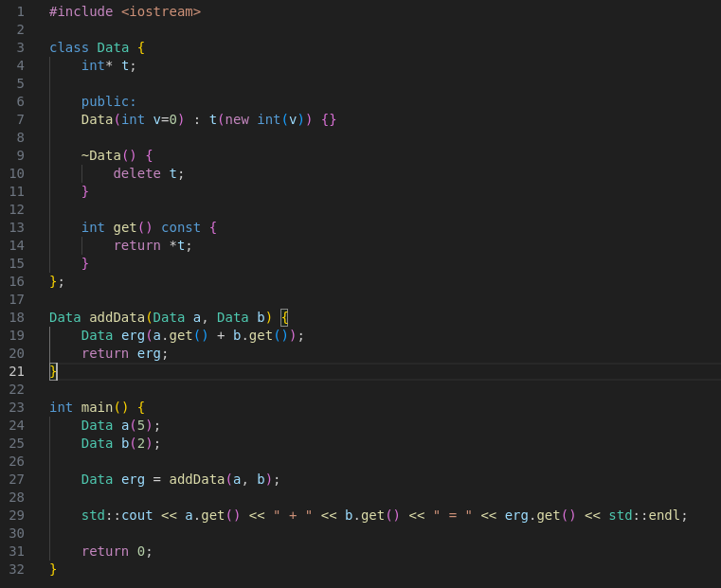
Task: Click the 'delete' keyword on line 10
Action: [x=137, y=173]
